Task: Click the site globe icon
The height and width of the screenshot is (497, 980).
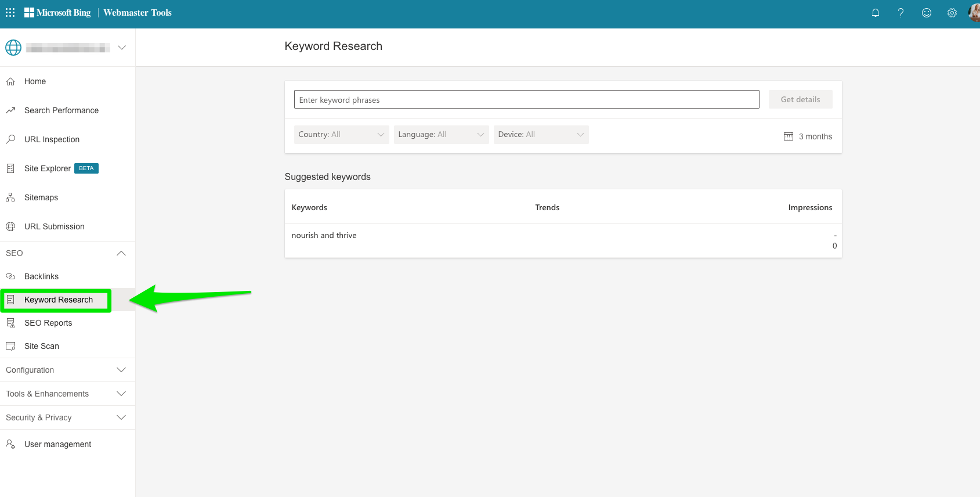Action: (x=13, y=48)
